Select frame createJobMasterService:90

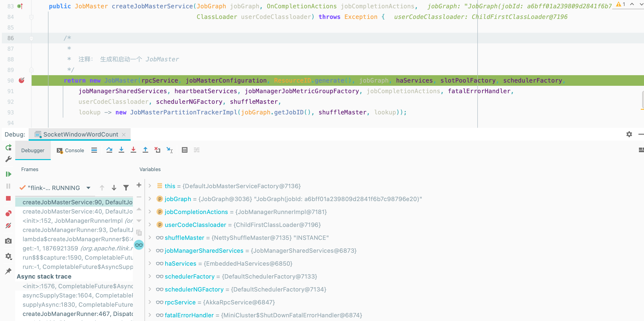pos(74,202)
